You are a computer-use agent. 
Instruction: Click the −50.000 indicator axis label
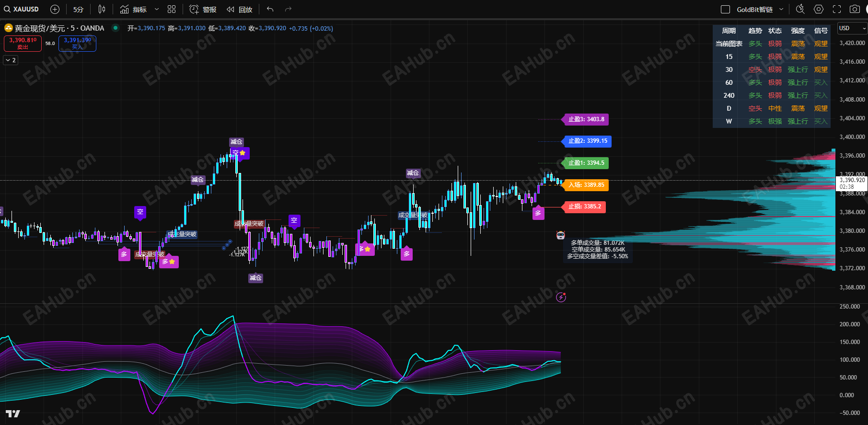tap(850, 413)
